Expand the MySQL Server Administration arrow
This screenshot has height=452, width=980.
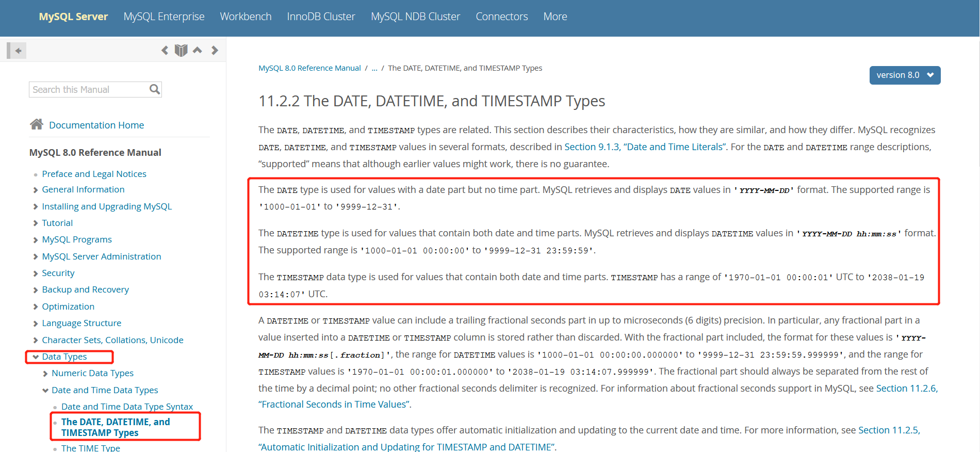pyautogui.click(x=36, y=256)
